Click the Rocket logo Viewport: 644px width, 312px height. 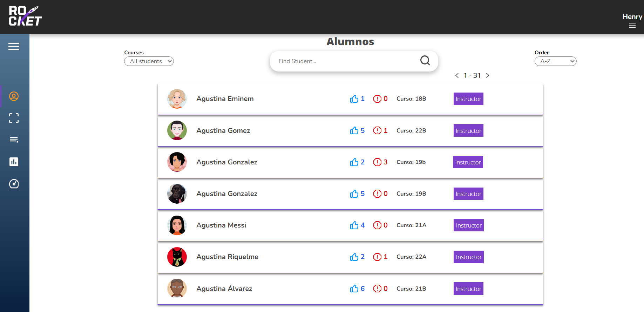(25, 16)
